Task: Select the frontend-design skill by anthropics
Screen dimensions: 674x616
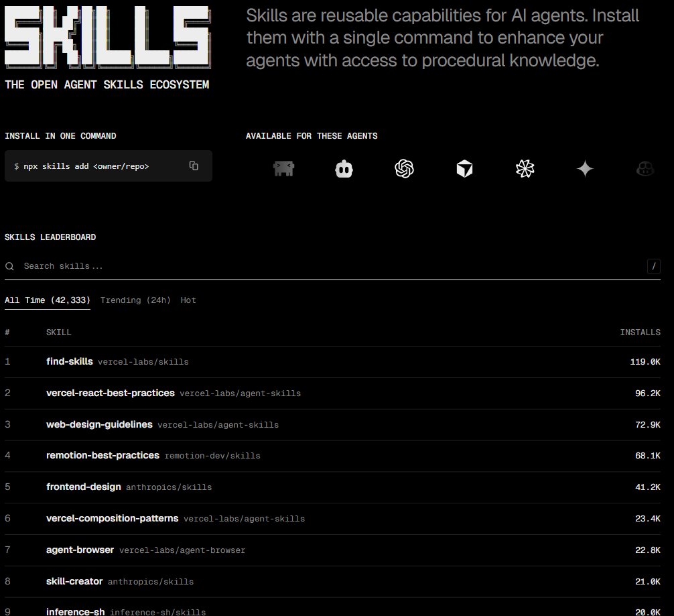Action: [x=83, y=487]
